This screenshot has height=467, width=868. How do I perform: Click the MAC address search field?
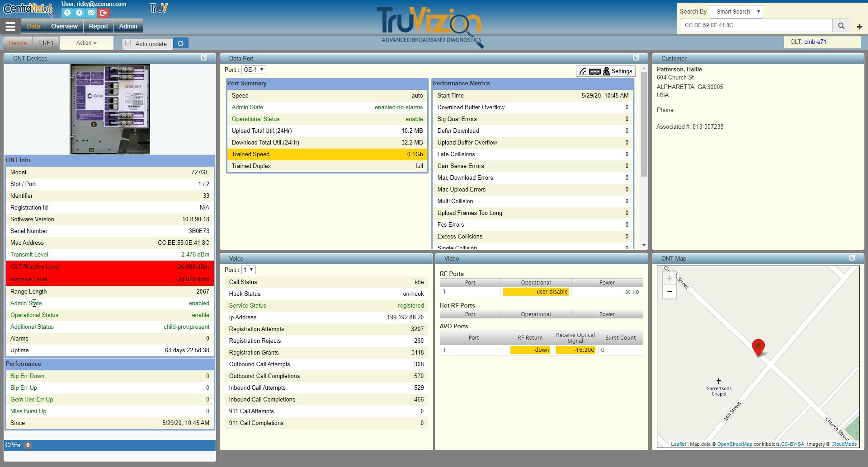[755, 25]
